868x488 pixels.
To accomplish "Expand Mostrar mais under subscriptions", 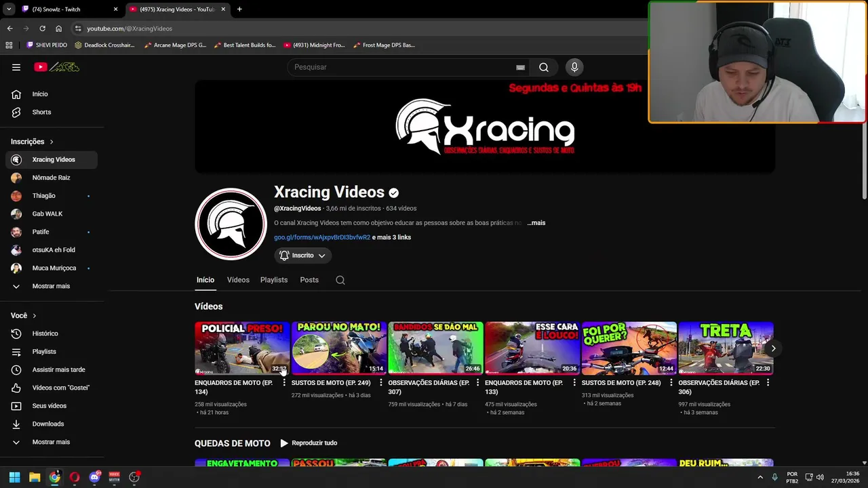I will pyautogui.click(x=52, y=286).
